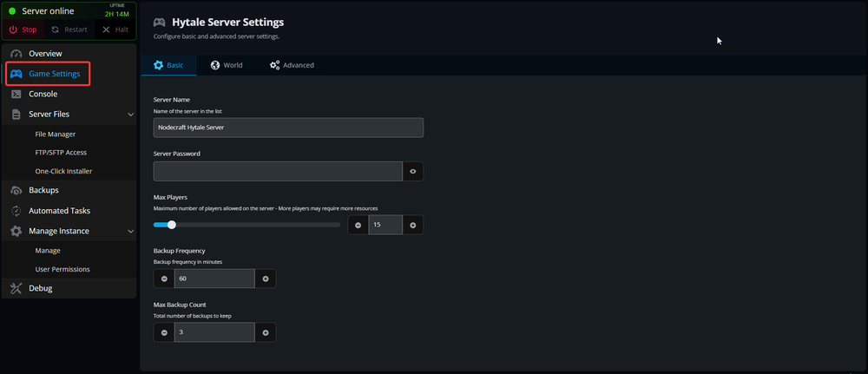The image size is (868, 374).
Task: Decrease Max Backup Count with minus button
Action: tap(164, 332)
